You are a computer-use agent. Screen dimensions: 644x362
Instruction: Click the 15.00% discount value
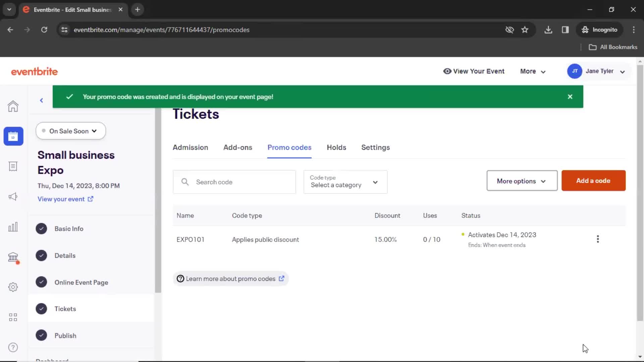point(385,239)
